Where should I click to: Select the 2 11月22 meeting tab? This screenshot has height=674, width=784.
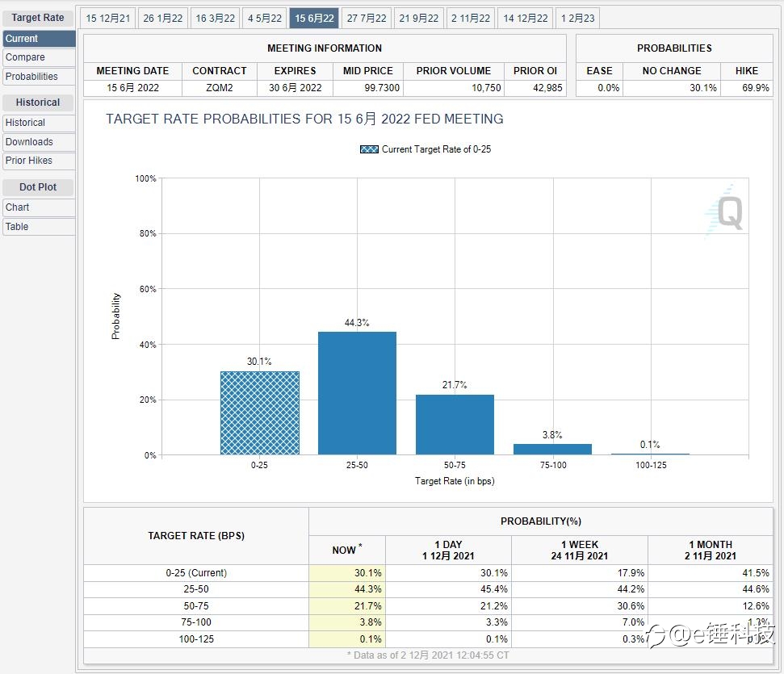[x=471, y=19]
